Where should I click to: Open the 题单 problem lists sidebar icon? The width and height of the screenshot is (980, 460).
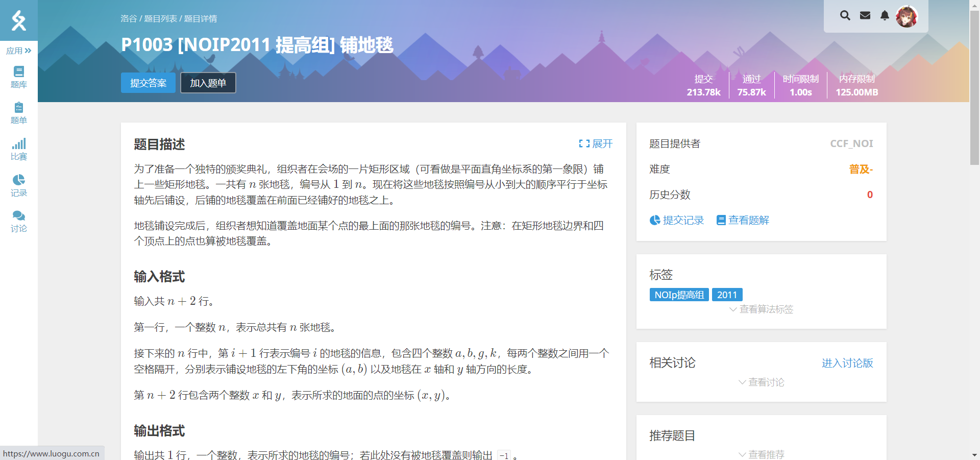point(18,112)
